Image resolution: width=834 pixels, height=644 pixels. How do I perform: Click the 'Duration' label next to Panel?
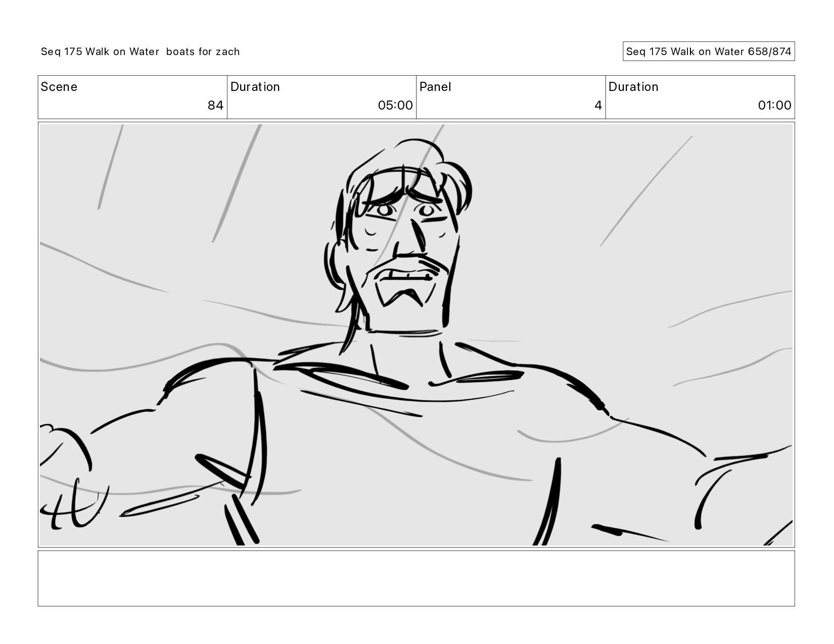633,87
